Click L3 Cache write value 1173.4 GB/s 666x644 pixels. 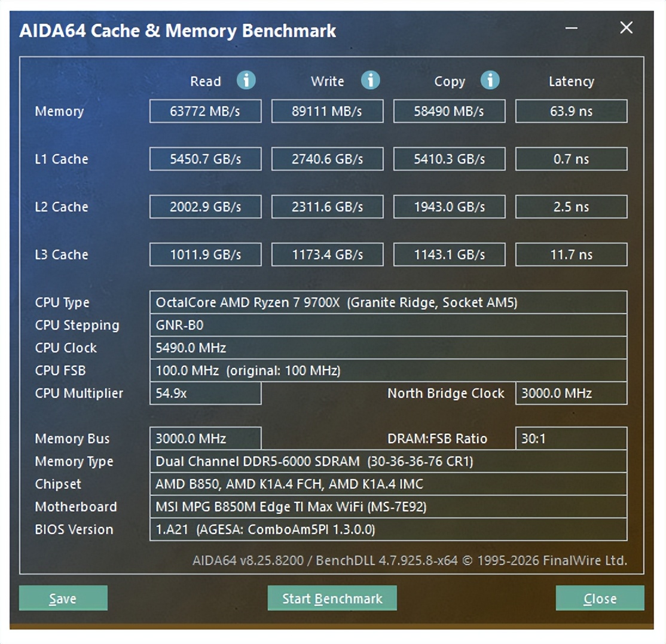328,254
